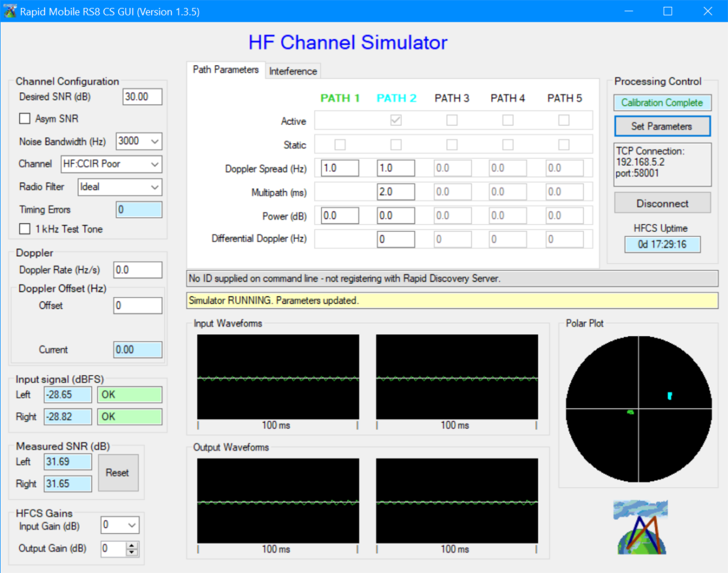Select the Path Parameters tab
The width and height of the screenshot is (728, 573).
tap(226, 70)
